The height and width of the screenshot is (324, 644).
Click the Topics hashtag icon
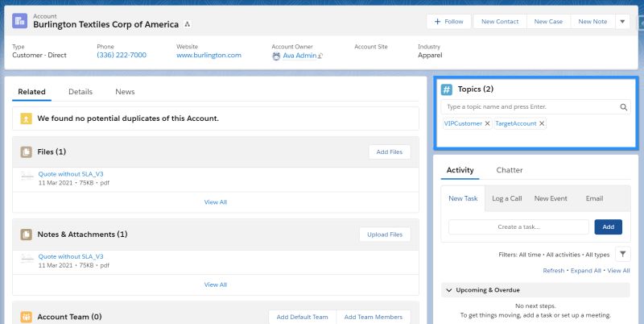(x=447, y=89)
